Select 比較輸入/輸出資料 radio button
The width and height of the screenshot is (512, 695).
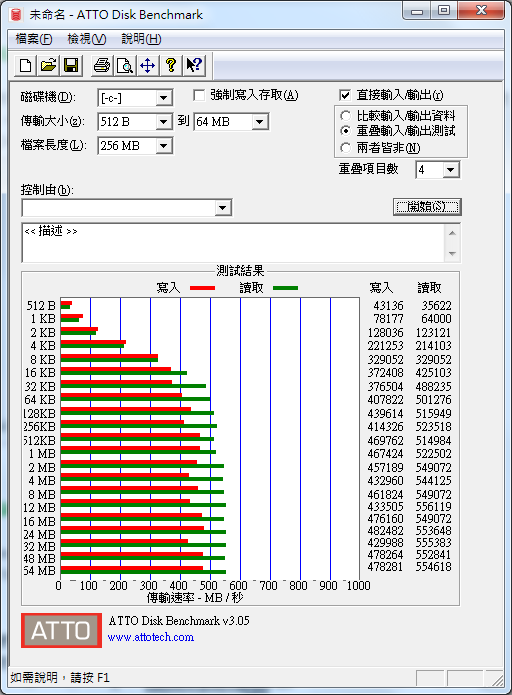point(345,116)
